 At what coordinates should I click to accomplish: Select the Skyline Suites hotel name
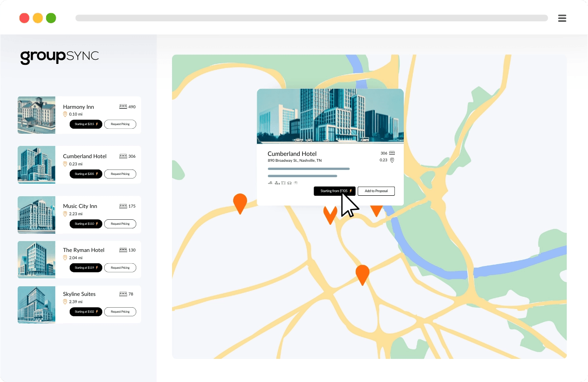pos(79,294)
